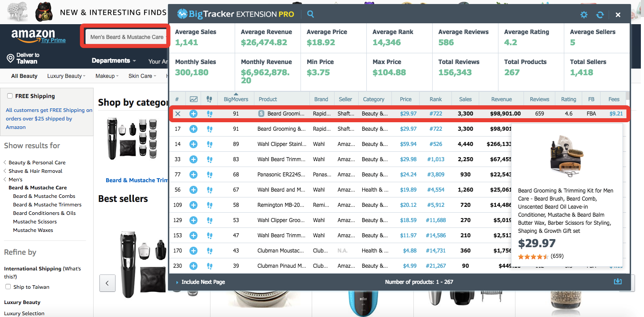Open Mustache Waxes category
644x317 pixels.
[x=33, y=230]
